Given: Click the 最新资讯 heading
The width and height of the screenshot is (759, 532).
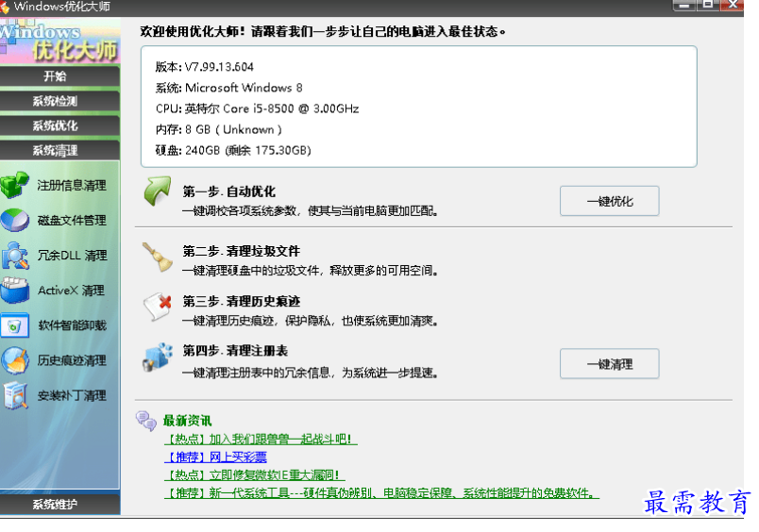Looking at the screenshot, I should [187, 421].
